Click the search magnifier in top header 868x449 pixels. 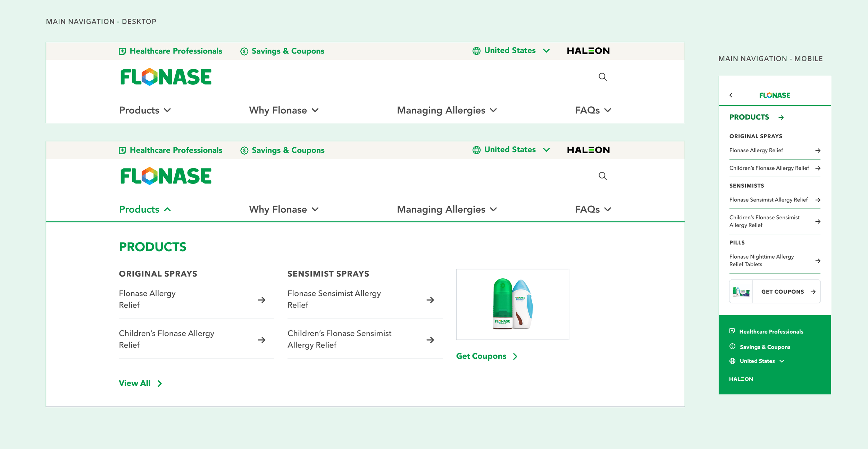click(x=602, y=77)
